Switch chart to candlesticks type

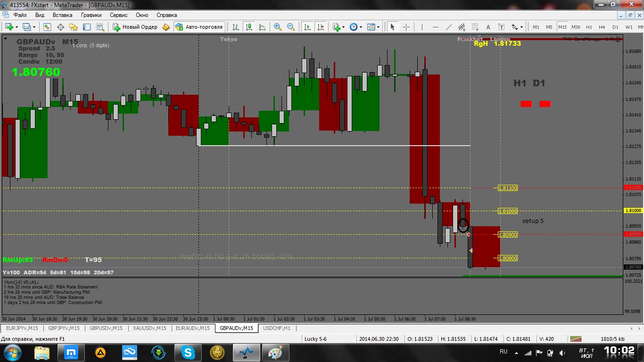248,27
